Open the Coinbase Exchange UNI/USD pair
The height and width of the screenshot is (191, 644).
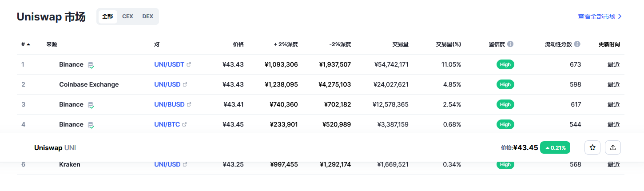pos(167,84)
